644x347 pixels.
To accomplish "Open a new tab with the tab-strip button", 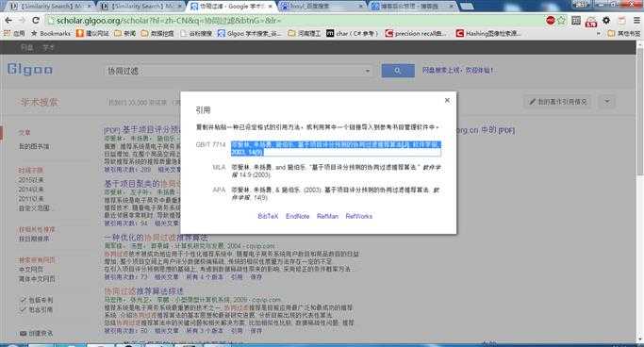I will pyautogui.click(x=467, y=7).
